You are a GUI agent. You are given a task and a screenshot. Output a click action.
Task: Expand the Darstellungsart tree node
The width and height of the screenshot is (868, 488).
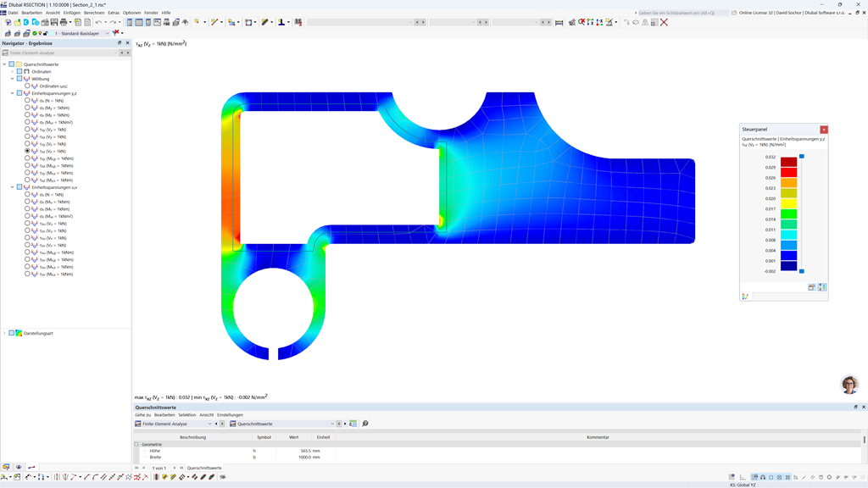tap(4, 333)
